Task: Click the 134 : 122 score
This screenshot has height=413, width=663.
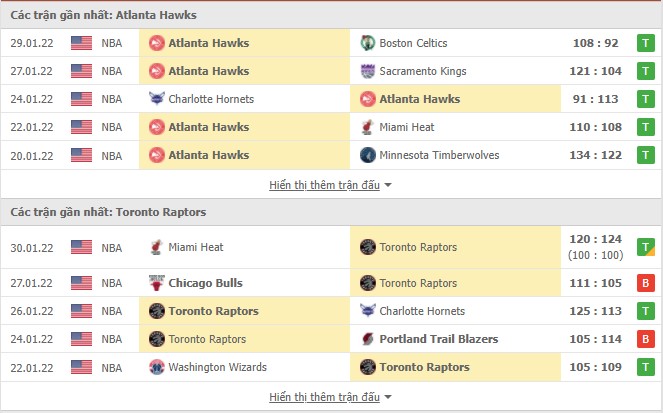Action: click(x=594, y=155)
